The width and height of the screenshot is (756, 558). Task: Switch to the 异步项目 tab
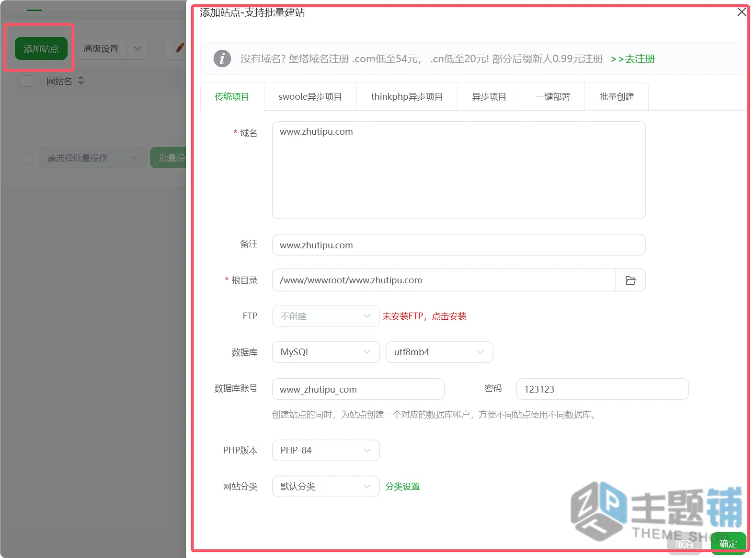489,97
